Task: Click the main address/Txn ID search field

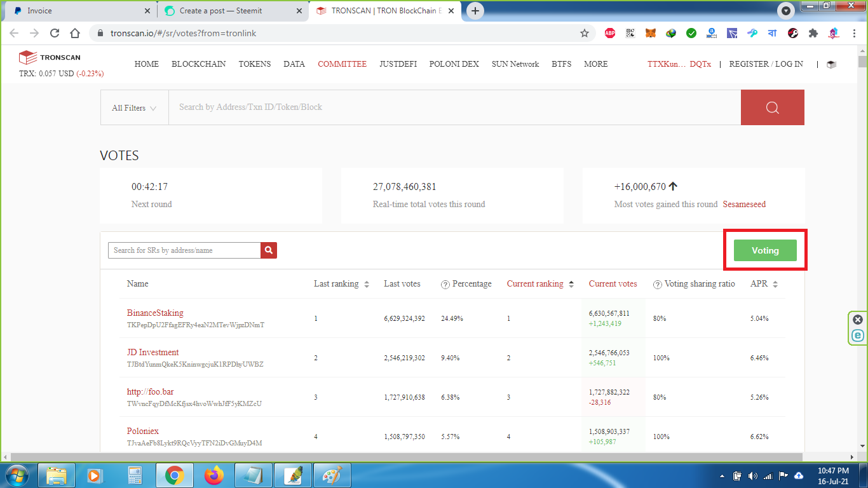Action: [x=454, y=107]
